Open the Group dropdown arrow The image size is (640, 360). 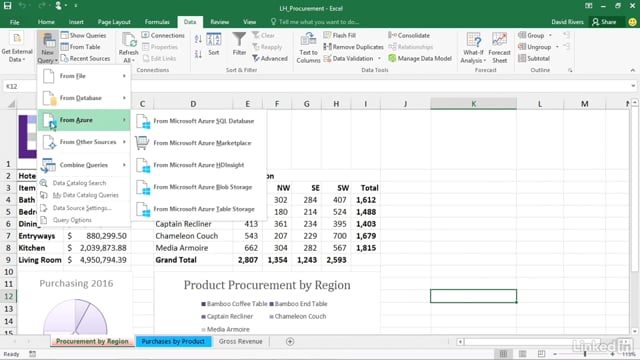tap(550, 36)
